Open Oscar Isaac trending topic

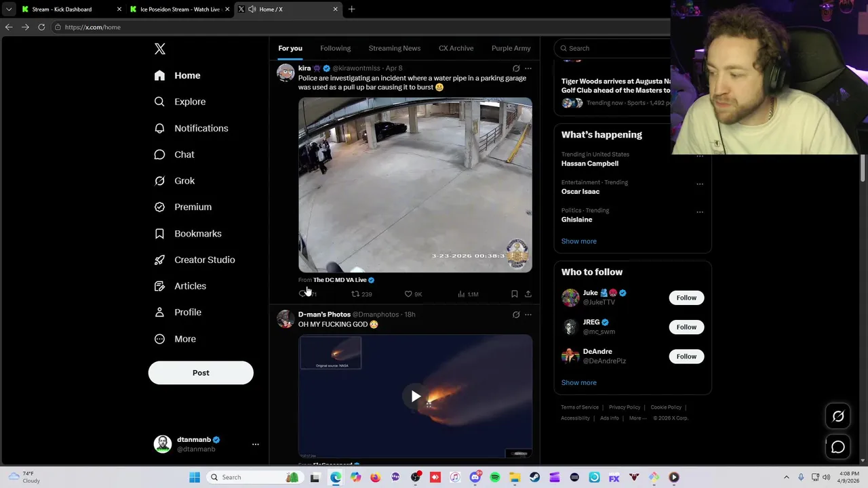click(580, 192)
